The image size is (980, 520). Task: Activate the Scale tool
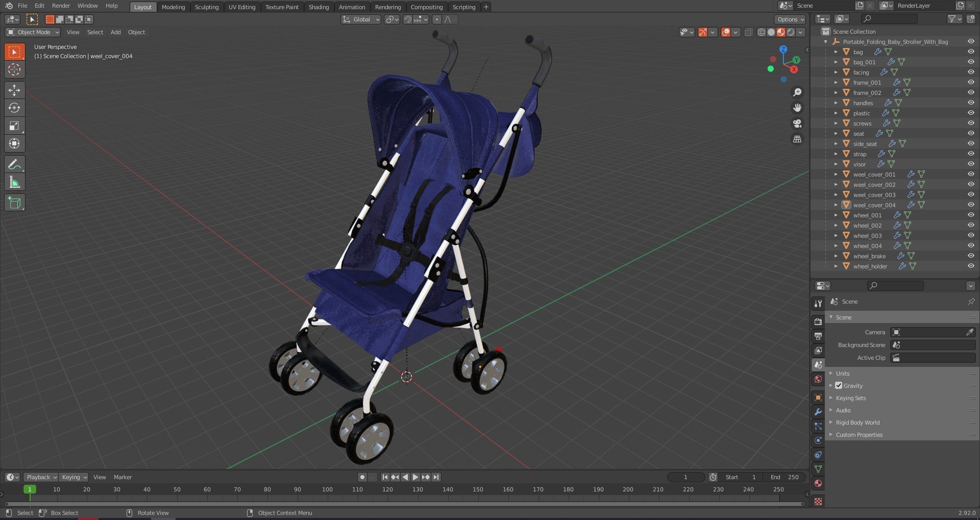14,126
